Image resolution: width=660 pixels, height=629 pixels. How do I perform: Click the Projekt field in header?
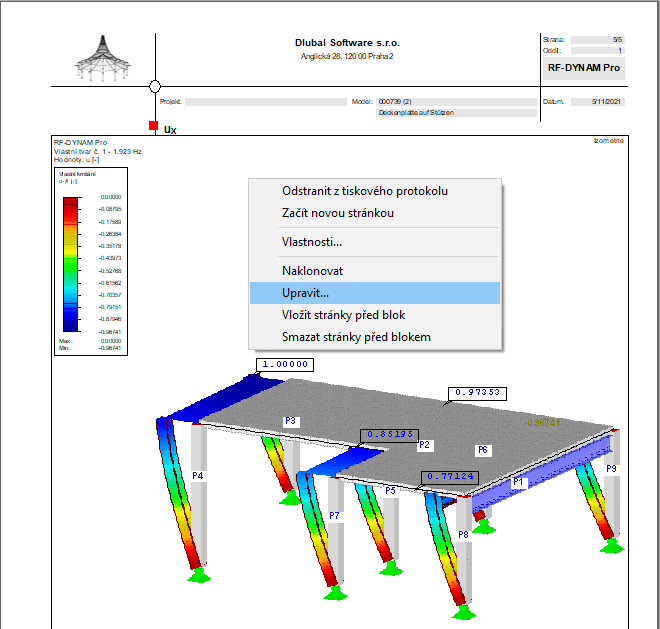[266, 102]
